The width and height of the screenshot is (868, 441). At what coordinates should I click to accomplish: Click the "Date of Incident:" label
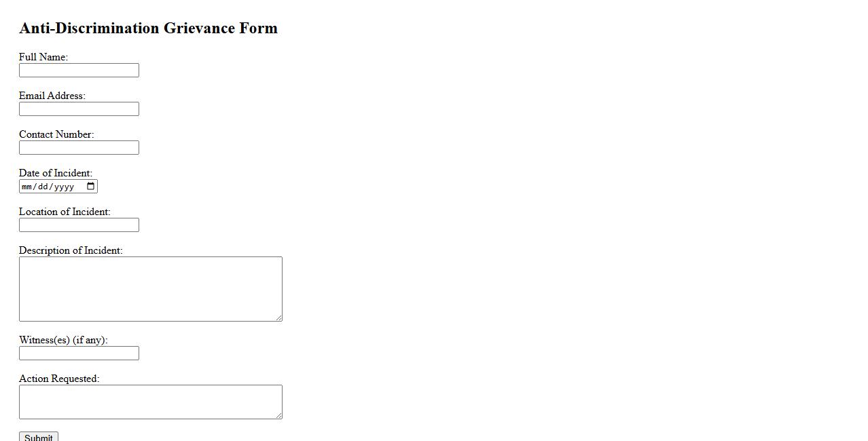pos(56,173)
